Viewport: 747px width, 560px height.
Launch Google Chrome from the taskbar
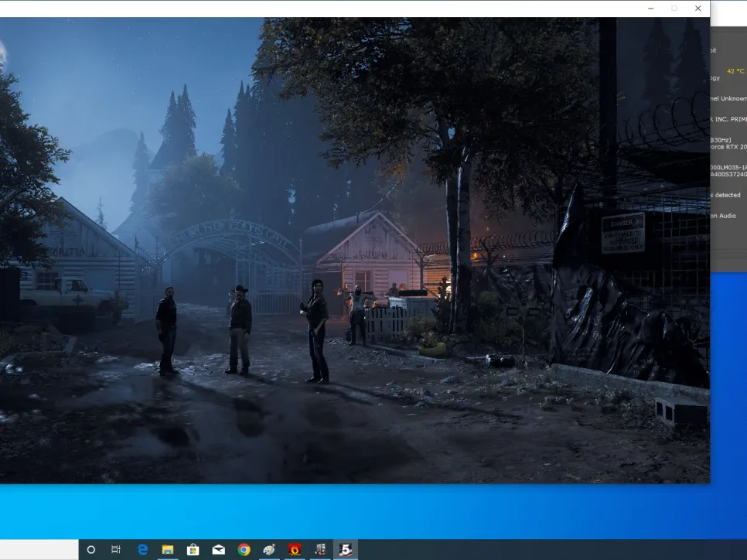tap(244, 549)
